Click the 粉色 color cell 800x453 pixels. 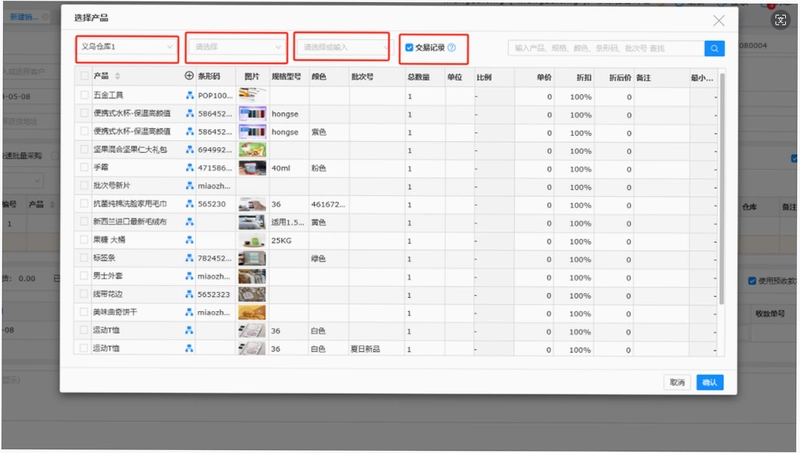(x=319, y=168)
